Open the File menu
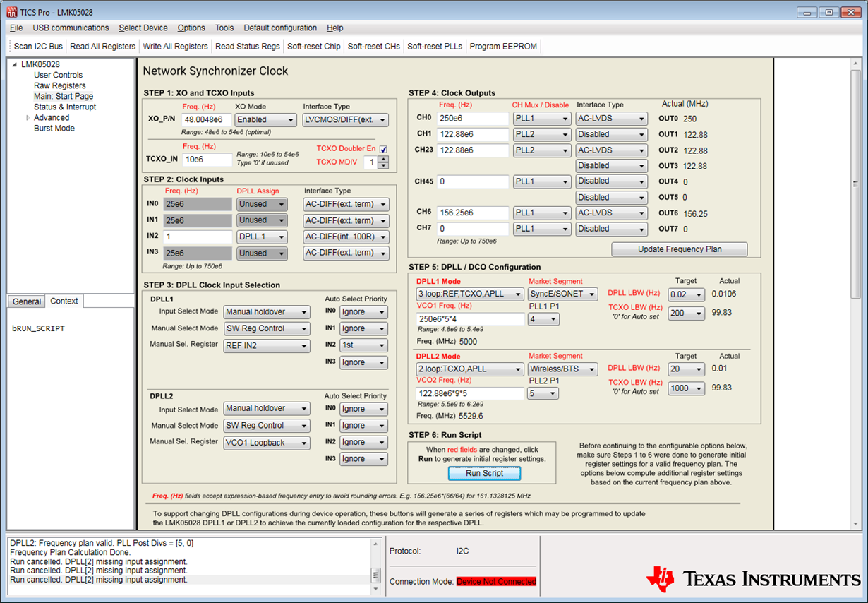Screen dimensions: 868x603 click(x=16, y=28)
